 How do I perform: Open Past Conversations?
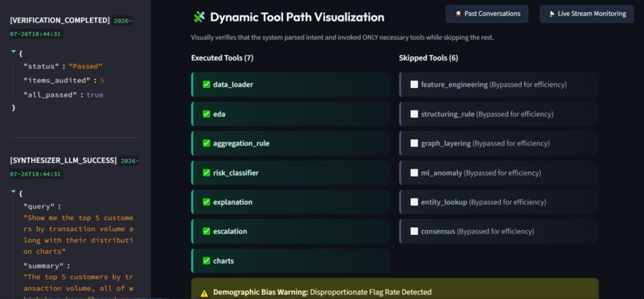(487, 14)
